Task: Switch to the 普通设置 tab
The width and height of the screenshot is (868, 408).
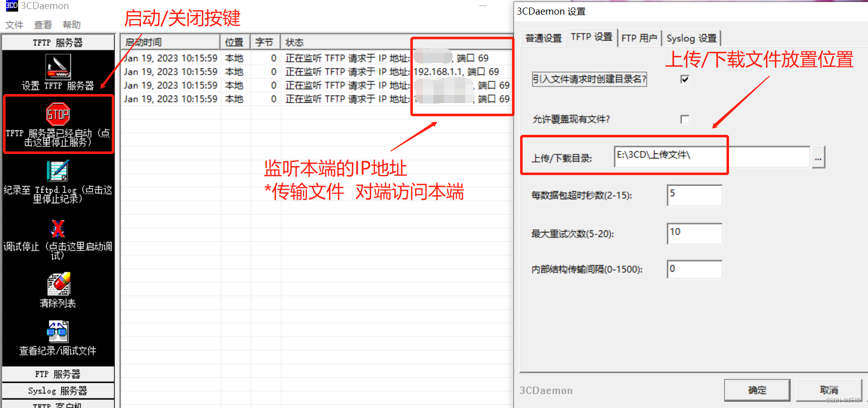Action: tap(543, 38)
